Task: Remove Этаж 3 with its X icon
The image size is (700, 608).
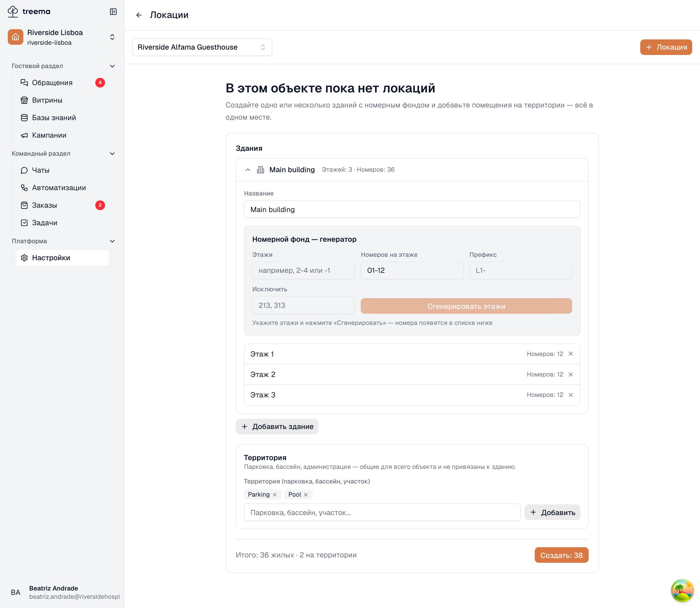Action: pyautogui.click(x=571, y=395)
